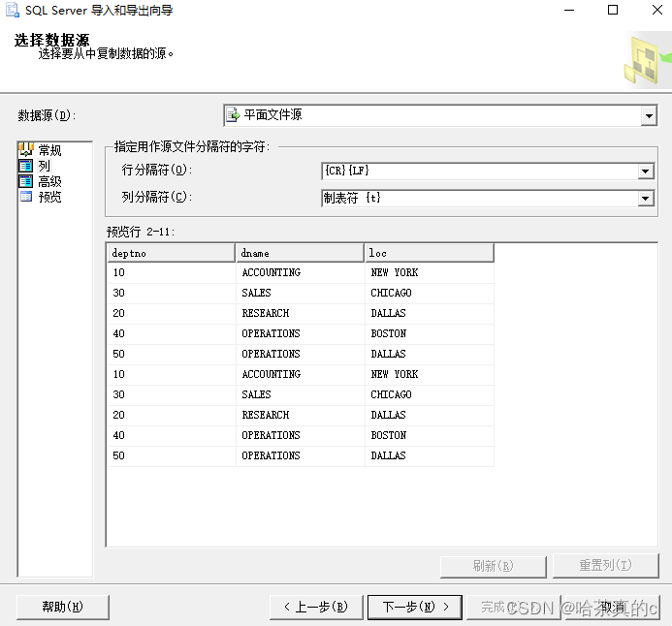The image size is (672, 626).
Task: Click the 数据源 combo box showing 平面文件源
Action: click(x=440, y=115)
